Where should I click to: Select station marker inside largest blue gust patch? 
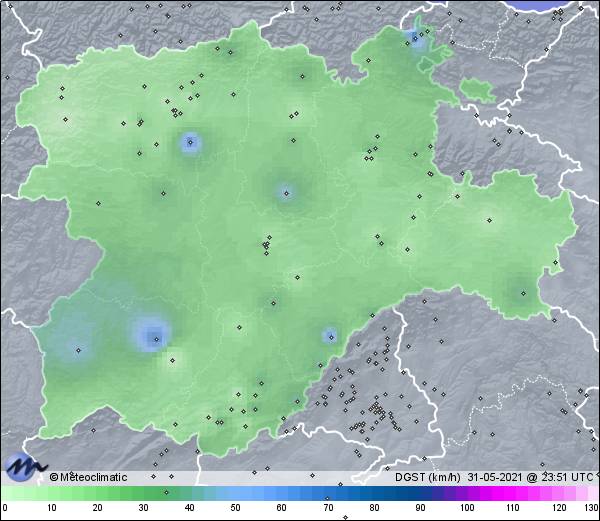[x=156, y=339]
